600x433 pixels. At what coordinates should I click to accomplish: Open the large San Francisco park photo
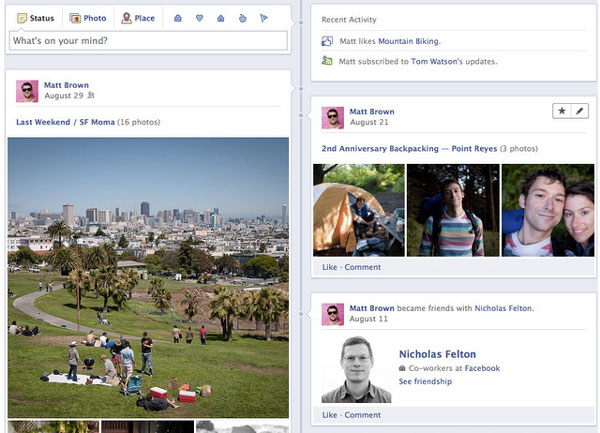(x=148, y=277)
